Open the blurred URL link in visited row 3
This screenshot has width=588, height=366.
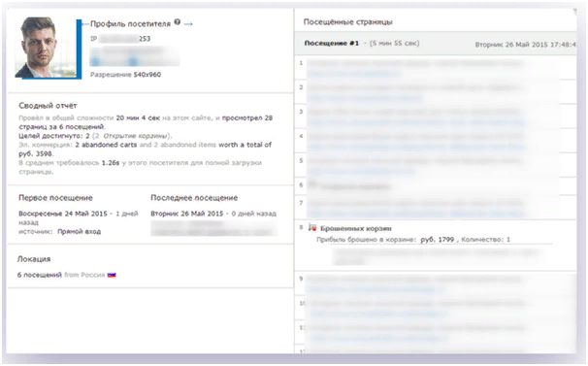pos(416,122)
